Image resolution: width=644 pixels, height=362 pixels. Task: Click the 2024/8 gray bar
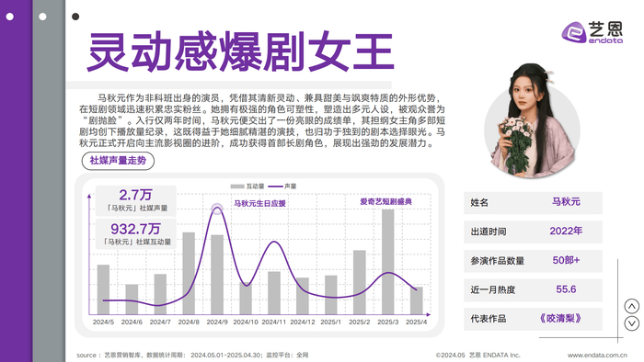(189, 274)
